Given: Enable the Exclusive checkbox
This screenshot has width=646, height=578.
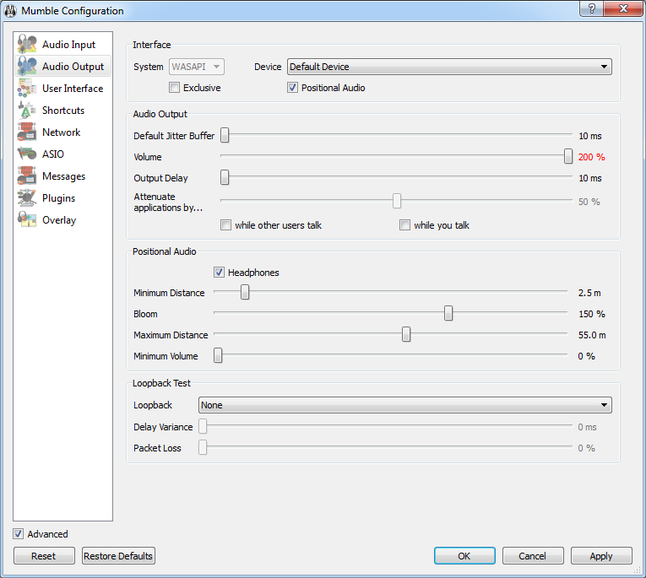Looking at the screenshot, I should [174, 88].
